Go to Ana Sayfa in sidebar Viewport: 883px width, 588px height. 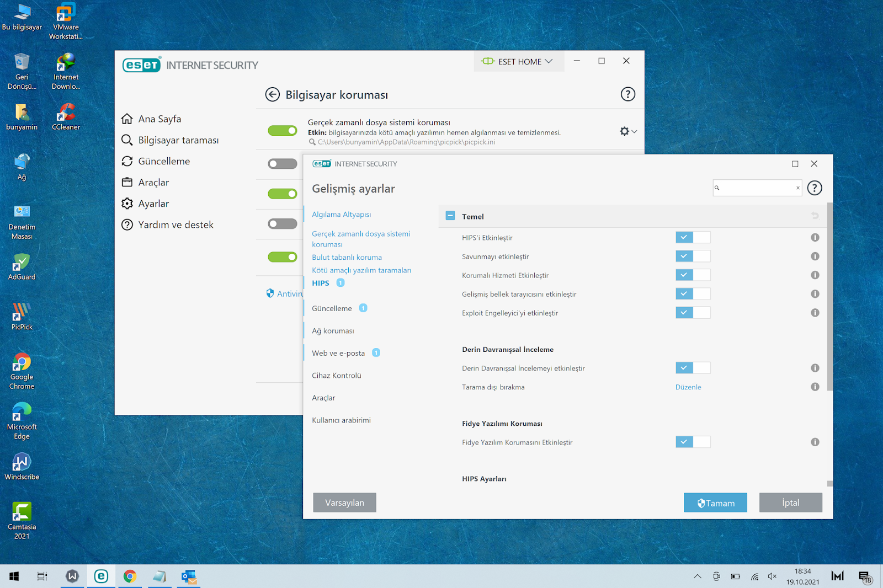click(159, 119)
